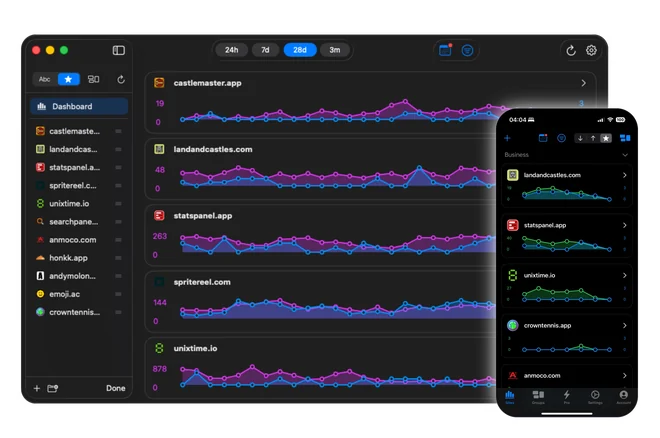Tap the Groups tab on the phone
660x438 pixels.
pyautogui.click(x=538, y=397)
